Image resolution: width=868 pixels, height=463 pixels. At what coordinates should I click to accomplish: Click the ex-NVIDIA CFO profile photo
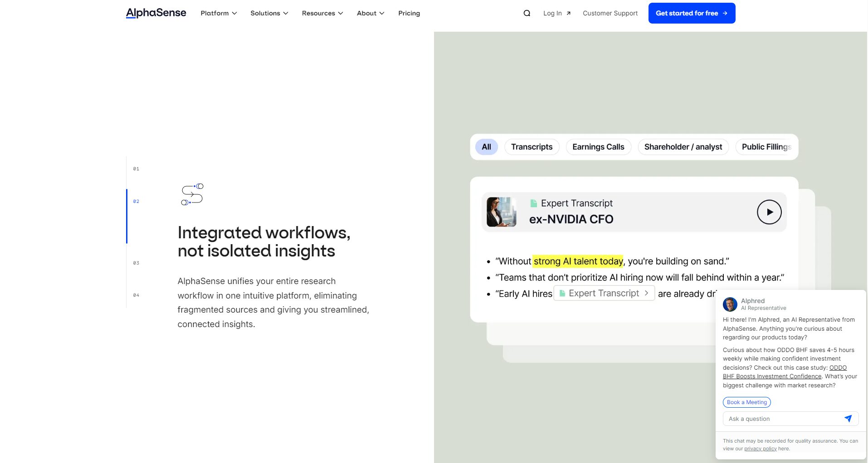[501, 212]
